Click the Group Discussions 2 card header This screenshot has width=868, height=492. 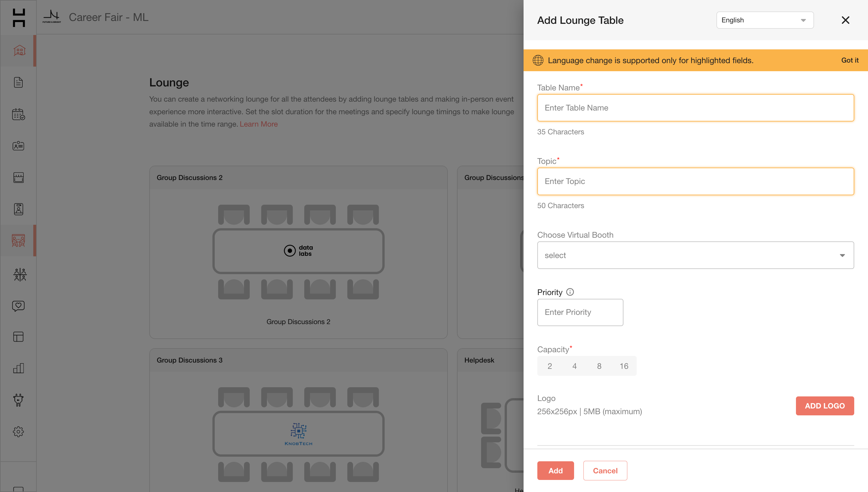298,177
